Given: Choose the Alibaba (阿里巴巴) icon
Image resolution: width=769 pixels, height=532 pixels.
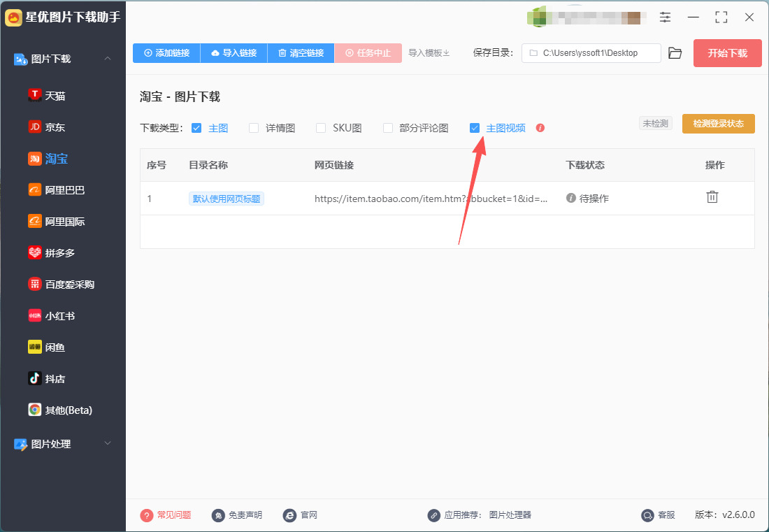Looking at the screenshot, I should click(x=34, y=189).
